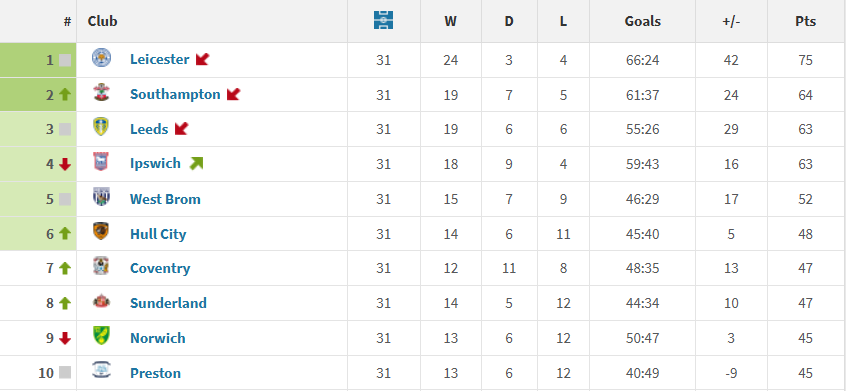Click the Hull City crest icon

point(101,231)
